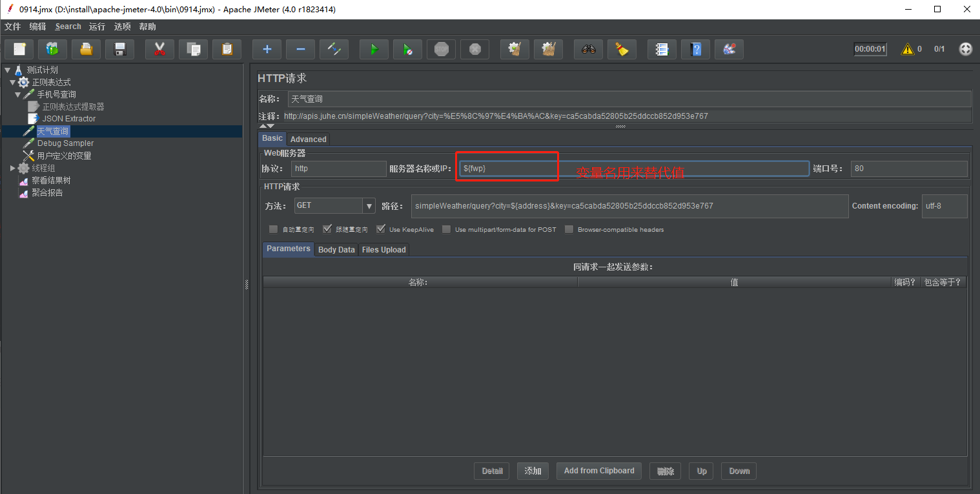Screen dimensions: 980x494
Task: Open the 文件 menu
Action: click(x=13, y=26)
